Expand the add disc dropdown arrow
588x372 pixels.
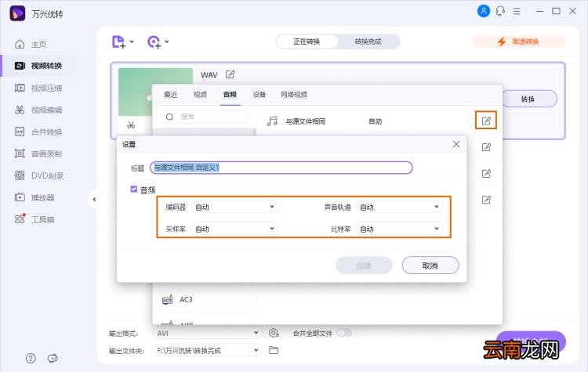click(x=167, y=42)
